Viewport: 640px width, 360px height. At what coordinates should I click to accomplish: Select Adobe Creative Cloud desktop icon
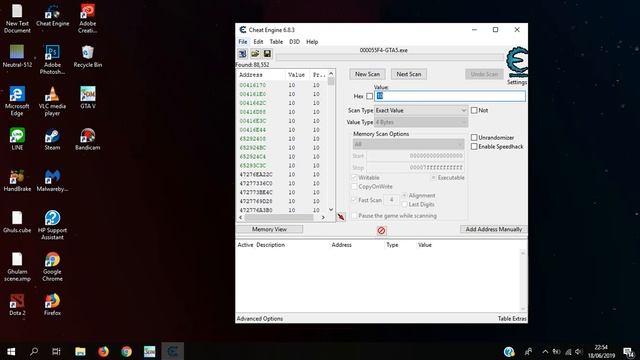(87, 19)
